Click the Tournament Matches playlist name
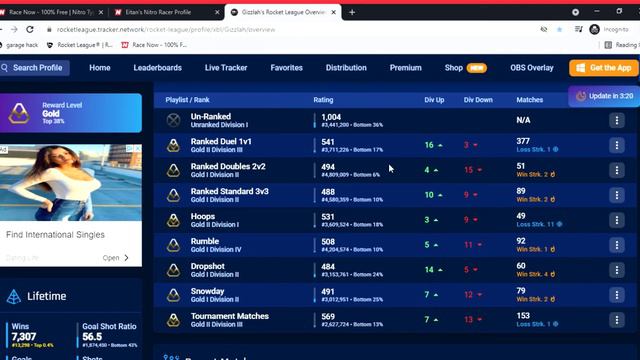Image resolution: width=640 pixels, height=360 pixels. [229, 316]
